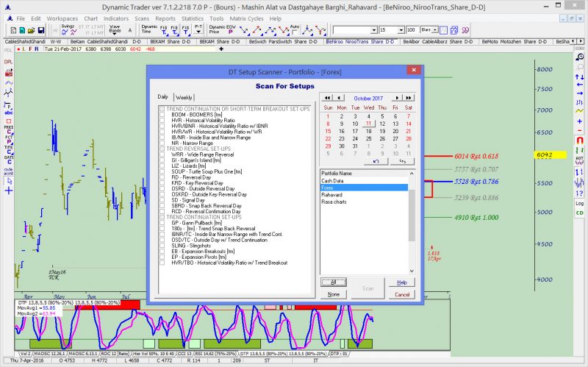Check the WRR - Wide Range Reversal option
The width and height of the screenshot is (588, 367).
click(x=162, y=154)
